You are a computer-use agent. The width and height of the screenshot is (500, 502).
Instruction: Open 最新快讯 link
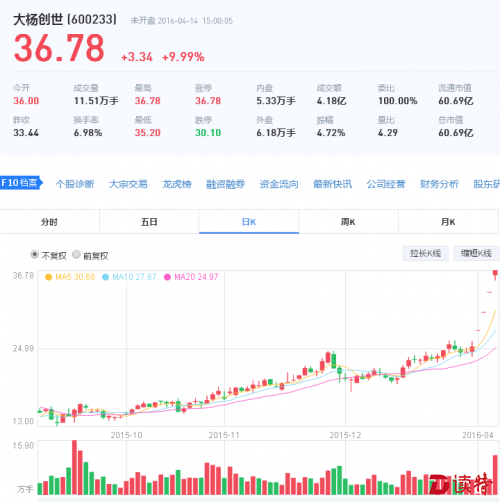point(332,184)
